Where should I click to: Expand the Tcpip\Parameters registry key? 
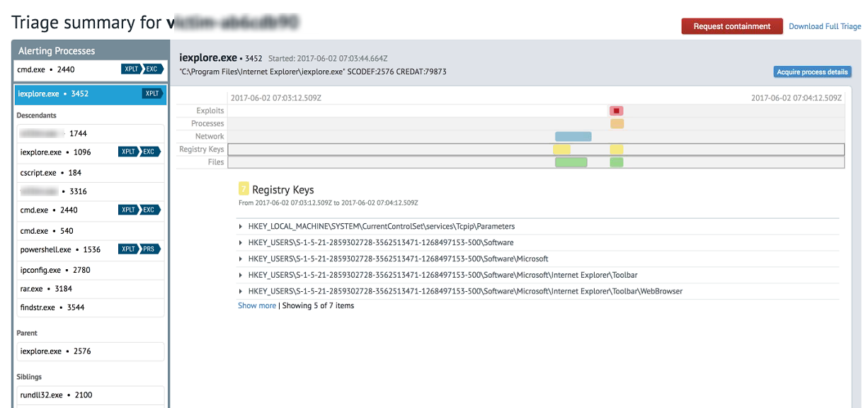[x=241, y=227]
